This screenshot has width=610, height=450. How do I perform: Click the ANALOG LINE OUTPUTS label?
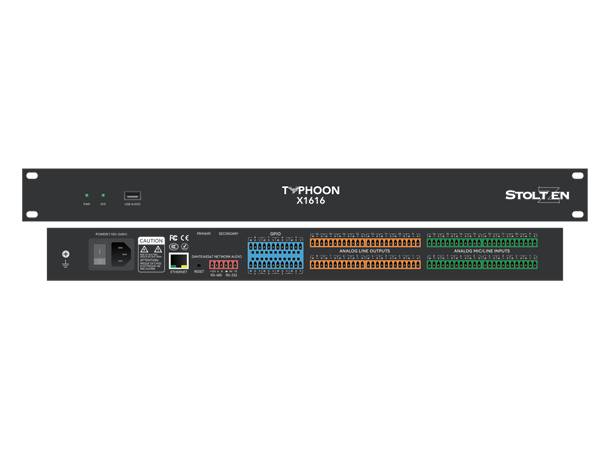point(365,251)
